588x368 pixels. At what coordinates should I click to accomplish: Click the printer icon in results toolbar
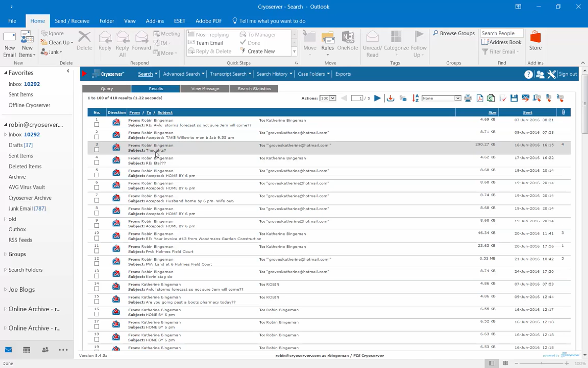point(468,98)
